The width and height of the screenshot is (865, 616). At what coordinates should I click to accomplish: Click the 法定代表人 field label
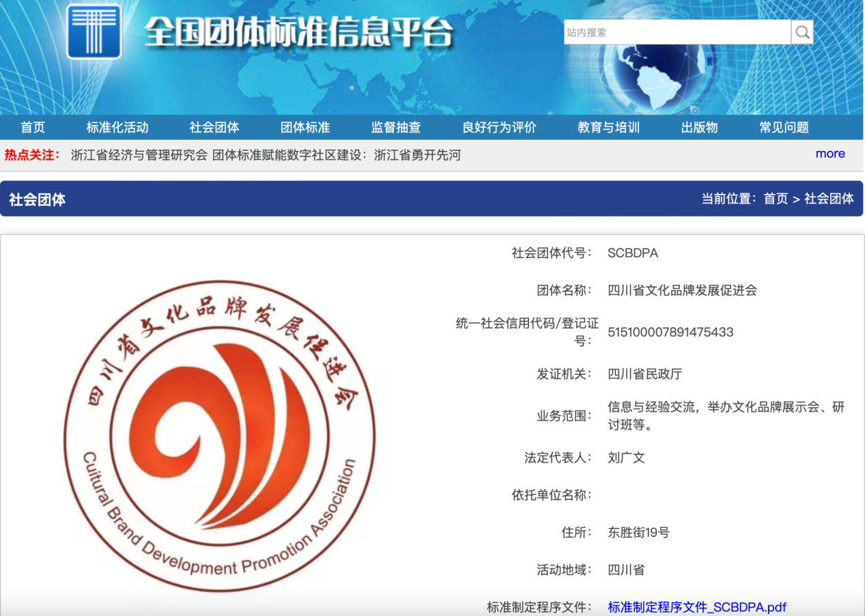coord(558,458)
